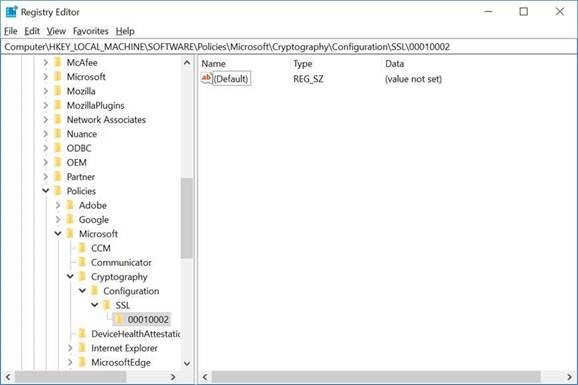The width and height of the screenshot is (578, 385).
Task: Select the Adobe folder icon
Action: tap(70, 205)
